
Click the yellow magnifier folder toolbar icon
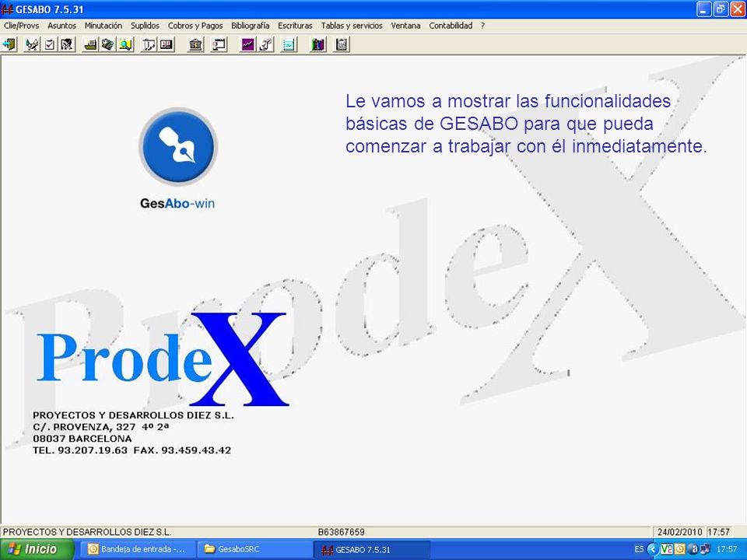[125, 45]
